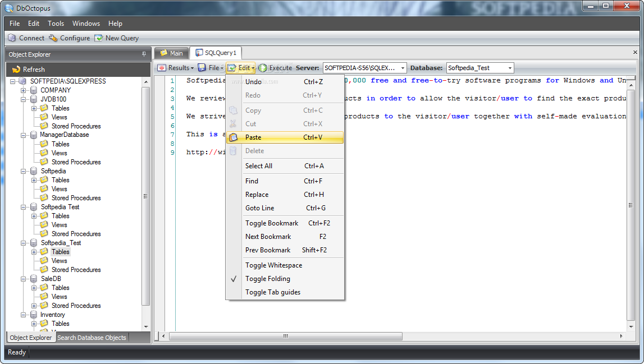Image resolution: width=644 pixels, height=364 pixels.
Task: Click the Refresh icon in Object Explorer
Action: pos(16,70)
